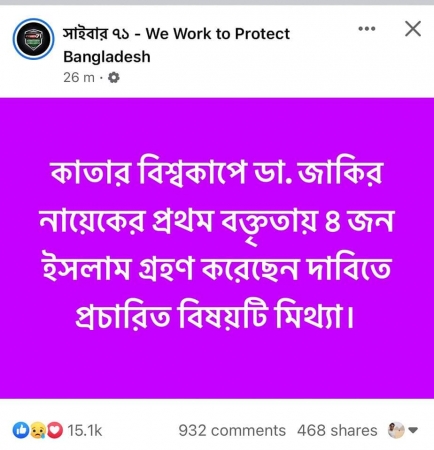This screenshot has height=450, width=434.
Task: Open the Cyber 71 page profile picture
Action: coord(33,39)
